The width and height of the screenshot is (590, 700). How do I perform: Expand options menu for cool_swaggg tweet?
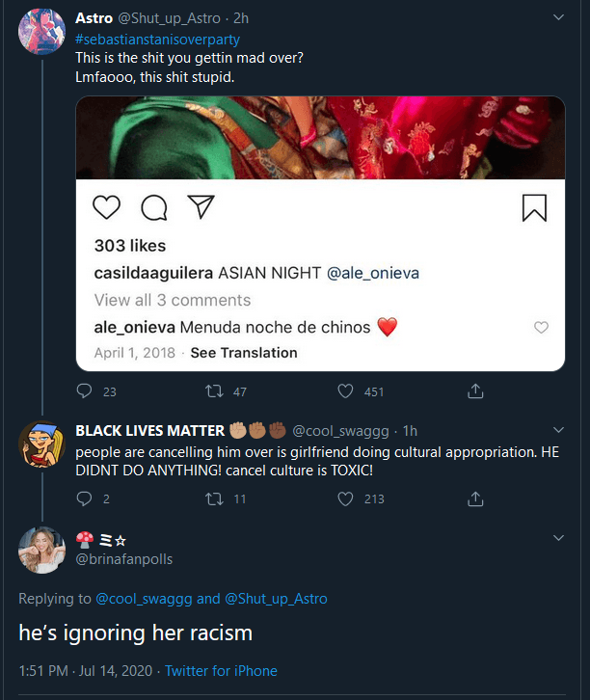tap(558, 430)
